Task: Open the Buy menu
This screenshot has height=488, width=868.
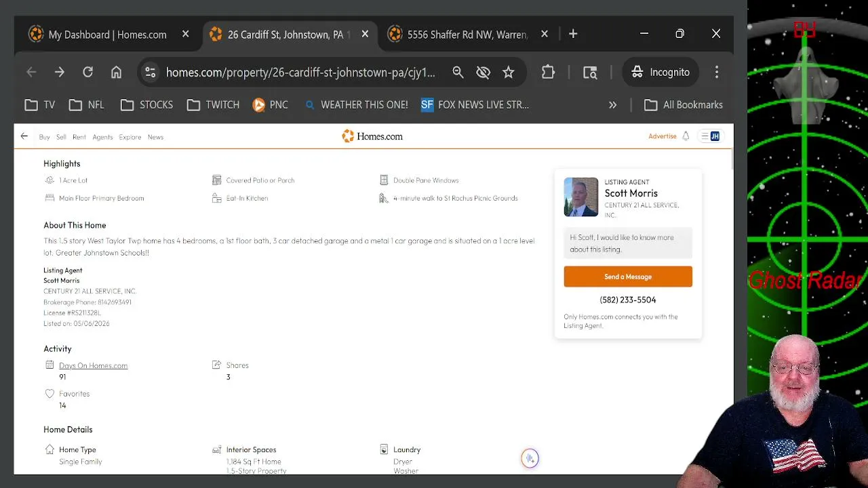Action: coord(44,137)
